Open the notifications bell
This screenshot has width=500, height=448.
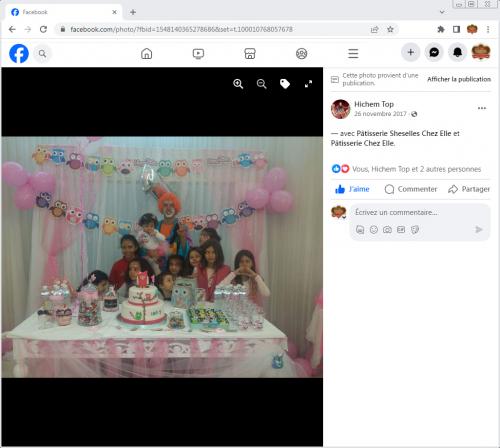457,52
